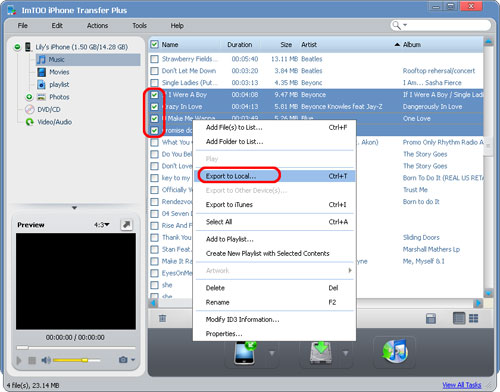The height and width of the screenshot is (392, 500).
Task: Switch to thumbnail grid view icon
Action: pyautogui.click(x=473, y=318)
